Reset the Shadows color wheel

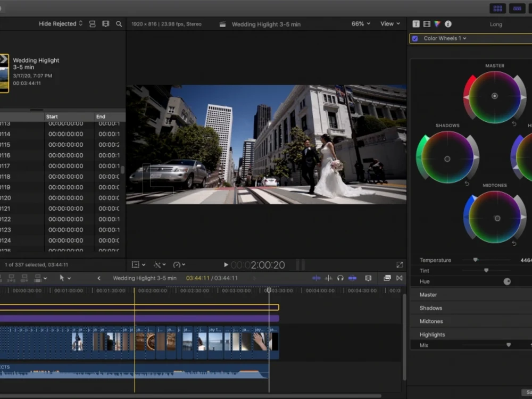[x=467, y=184]
